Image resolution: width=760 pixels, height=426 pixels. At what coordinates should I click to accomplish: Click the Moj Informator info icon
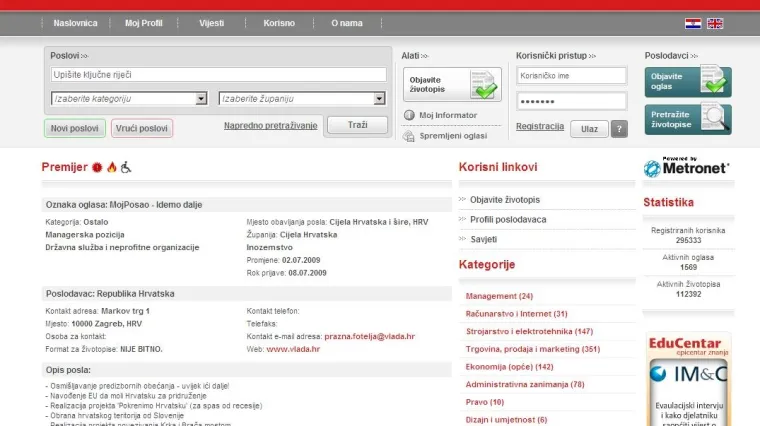409,115
